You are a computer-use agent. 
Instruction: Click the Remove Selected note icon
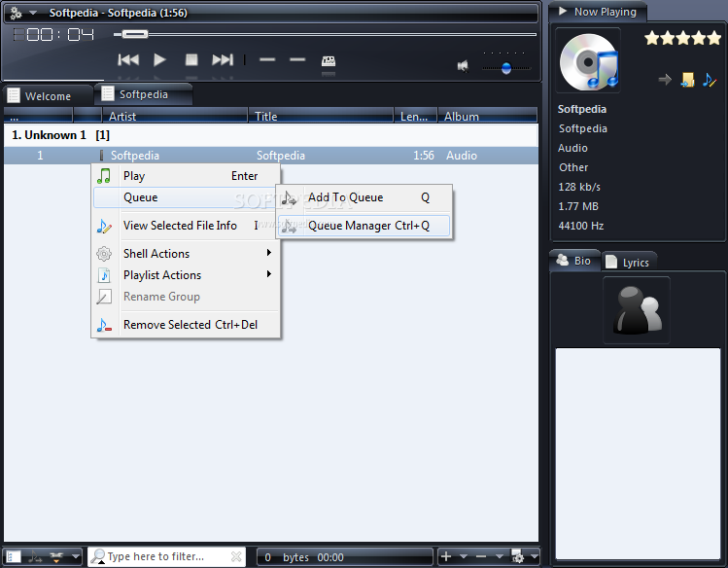104,325
